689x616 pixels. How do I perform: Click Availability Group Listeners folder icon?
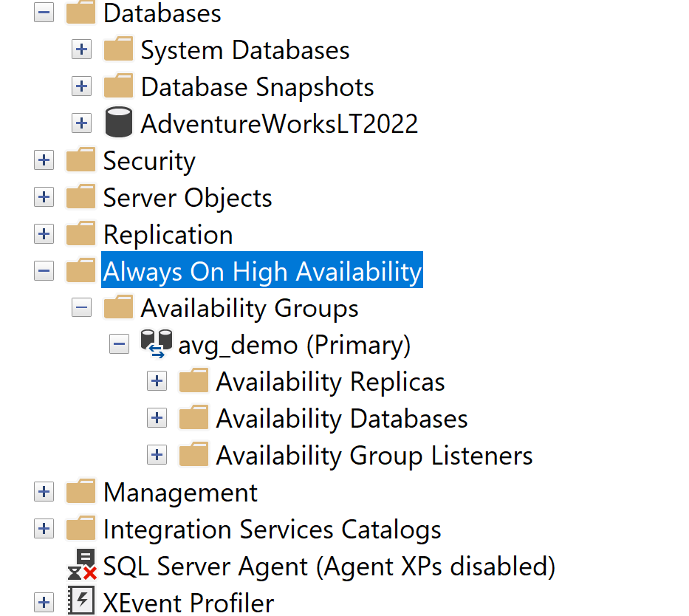click(x=193, y=454)
